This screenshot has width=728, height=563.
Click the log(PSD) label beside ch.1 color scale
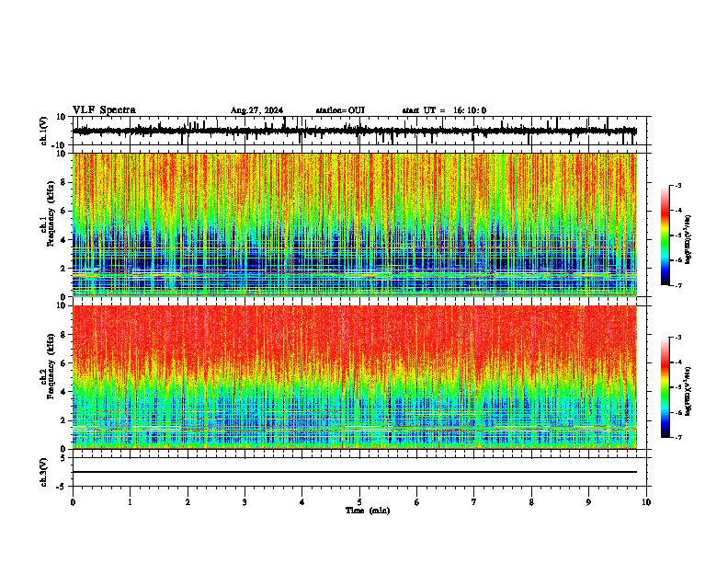[688, 240]
